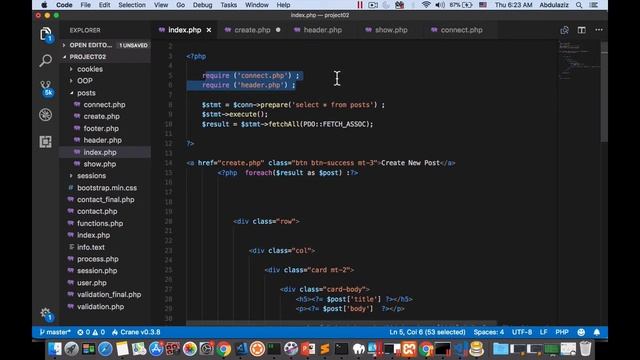The width and height of the screenshot is (640, 360).
Task: Click the Ln 5, Col 6 cursor position
Action: [427, 332]
